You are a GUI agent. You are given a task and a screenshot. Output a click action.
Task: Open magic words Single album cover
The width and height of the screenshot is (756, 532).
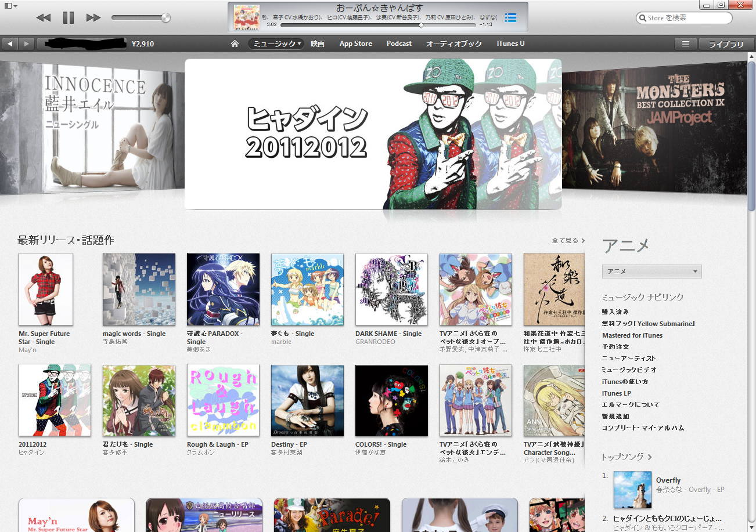[x=139, y=289]
